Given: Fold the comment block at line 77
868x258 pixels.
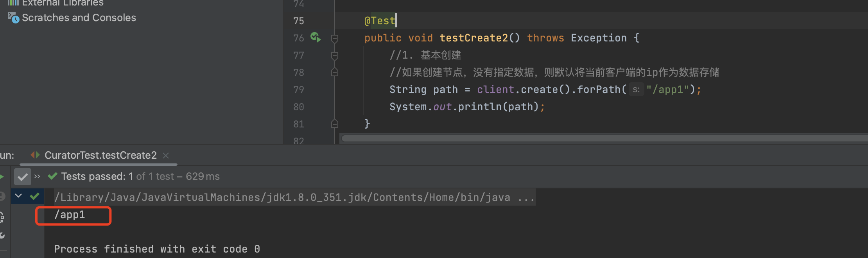Looking at the screenshot, I should point(335,56).
